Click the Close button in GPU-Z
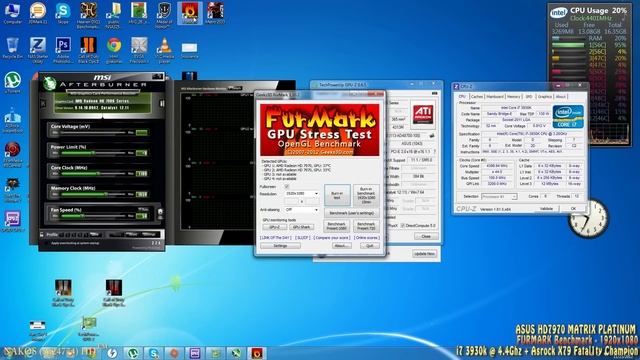Viewport: 640px width, 360px height. (x=426, y=236)
